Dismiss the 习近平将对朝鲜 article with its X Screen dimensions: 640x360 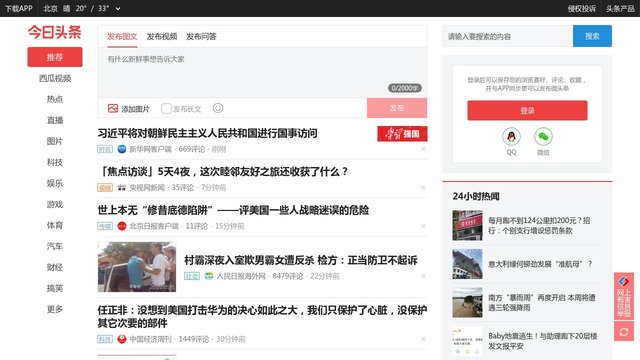423,149
